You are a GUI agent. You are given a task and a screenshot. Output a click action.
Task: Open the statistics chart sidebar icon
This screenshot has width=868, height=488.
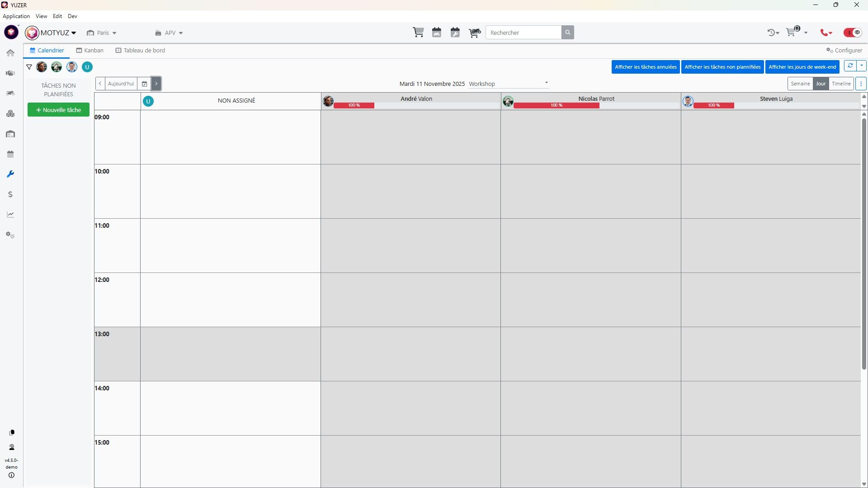[x=10, y=215]
